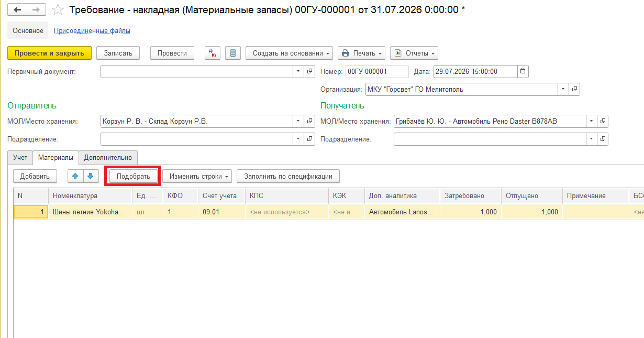Edit the Номер field 00ГУ-000001
644x338 pixels.
click(377, 71)
